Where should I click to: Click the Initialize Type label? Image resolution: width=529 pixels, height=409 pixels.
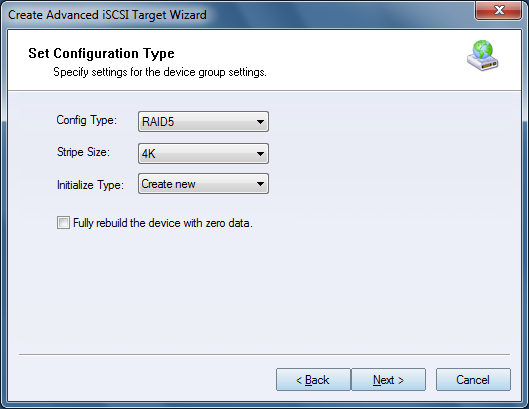point(90,185)
